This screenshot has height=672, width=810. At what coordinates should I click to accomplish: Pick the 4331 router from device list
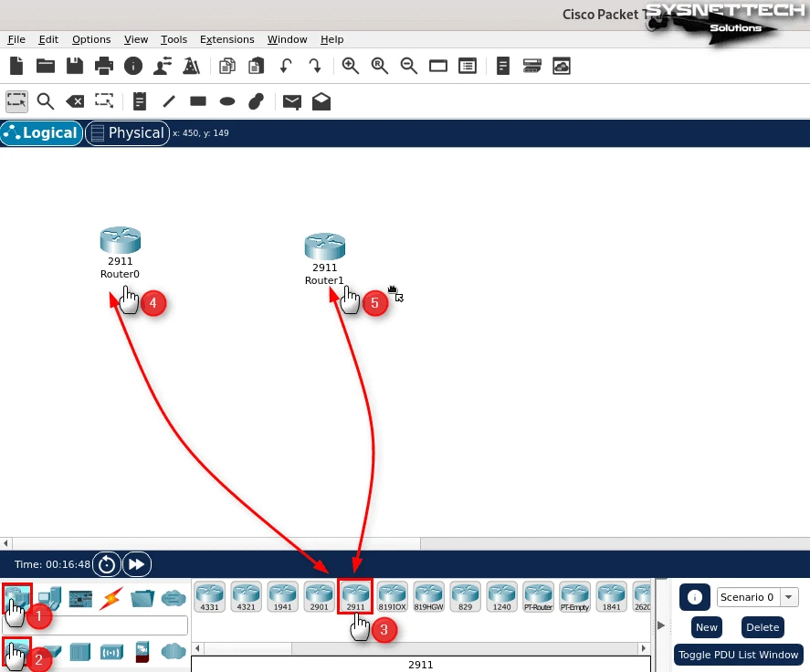(x=209, y=596)
